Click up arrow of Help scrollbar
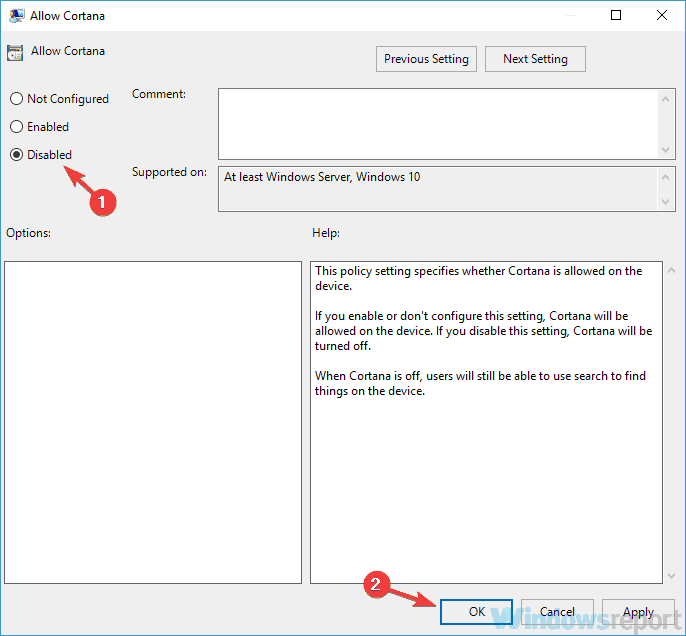The width and height of the screenshot is (686, 636). point(671,271)
